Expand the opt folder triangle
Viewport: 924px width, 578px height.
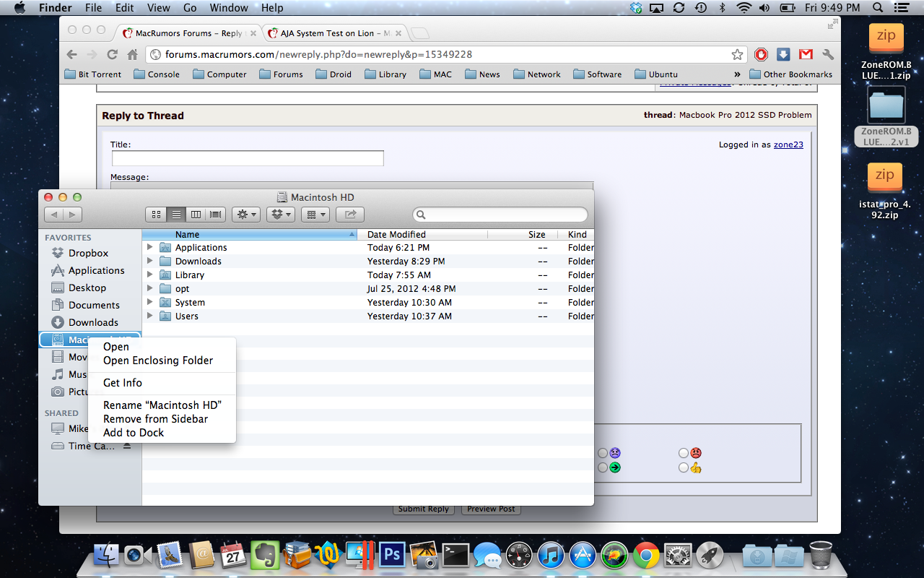[150, 288]
